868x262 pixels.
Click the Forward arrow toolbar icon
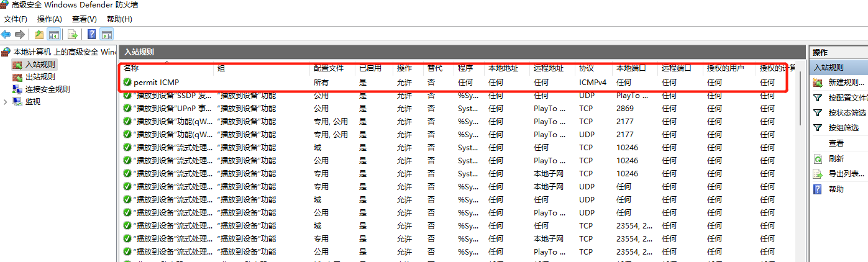tap(20, 35)
